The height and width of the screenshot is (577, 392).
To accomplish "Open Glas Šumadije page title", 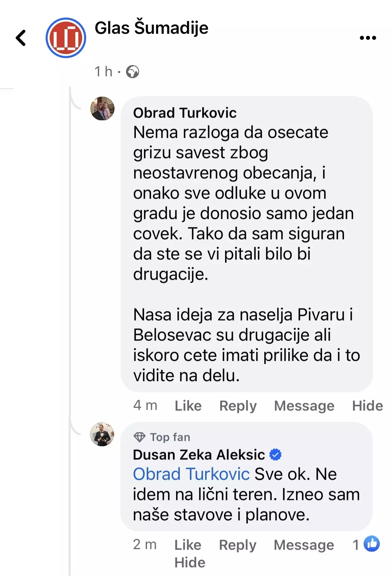I will coord(151,28).
